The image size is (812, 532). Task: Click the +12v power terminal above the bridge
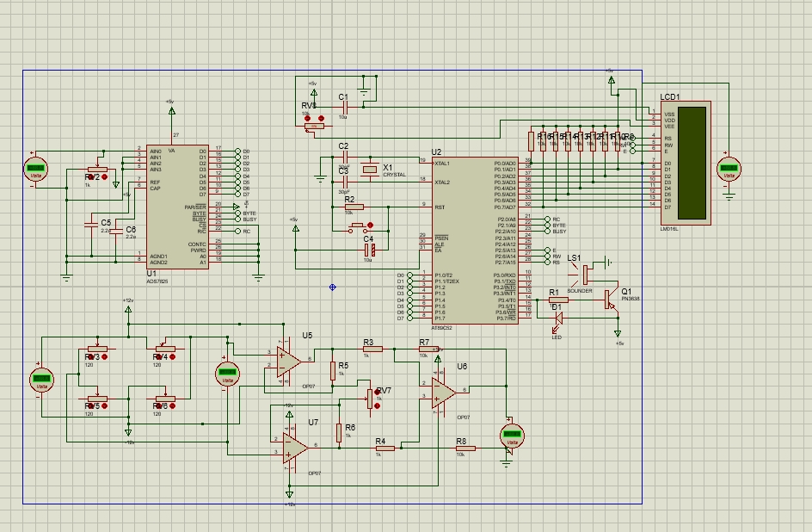[x=128, y=310]
